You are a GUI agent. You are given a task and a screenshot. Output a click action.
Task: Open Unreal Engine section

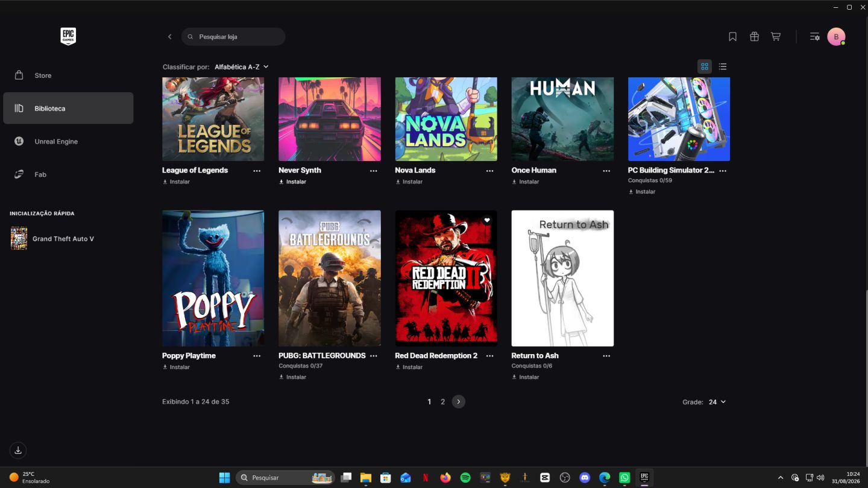(68, 141)
